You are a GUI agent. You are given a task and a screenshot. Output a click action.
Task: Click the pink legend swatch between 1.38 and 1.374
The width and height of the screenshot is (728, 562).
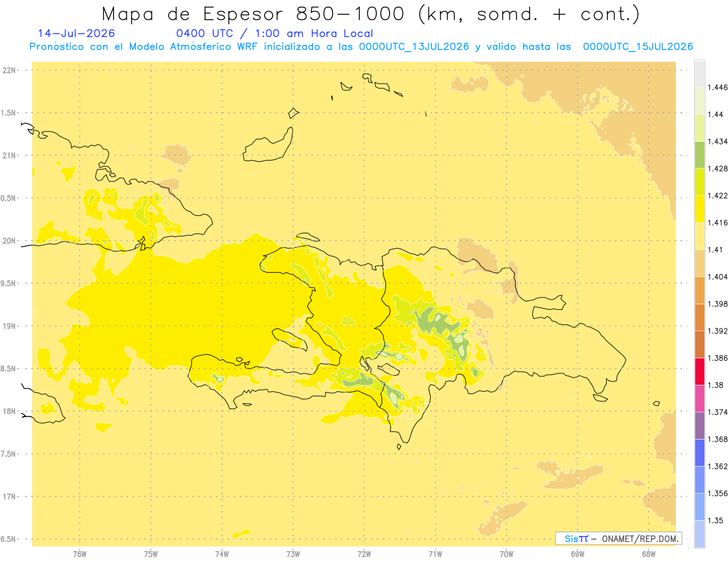[x=699, y=398]
